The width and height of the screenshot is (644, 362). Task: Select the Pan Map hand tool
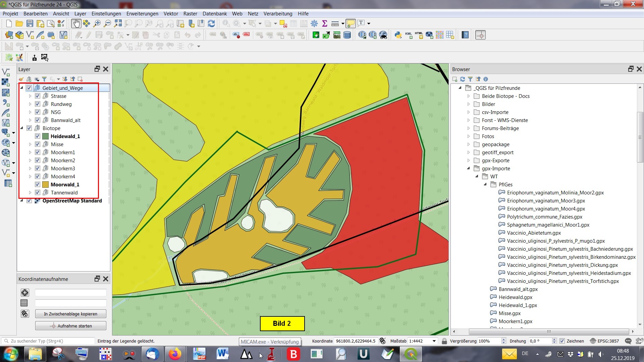click(x=76, y=23)
